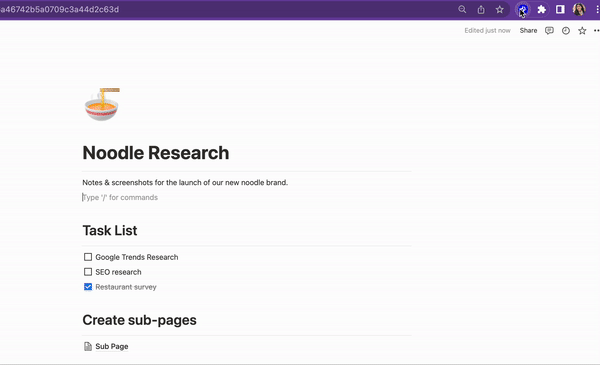Screen dimensions: 600x365
Task: Open the Notion page options ellipsis
Action: (x=597, y=31)
